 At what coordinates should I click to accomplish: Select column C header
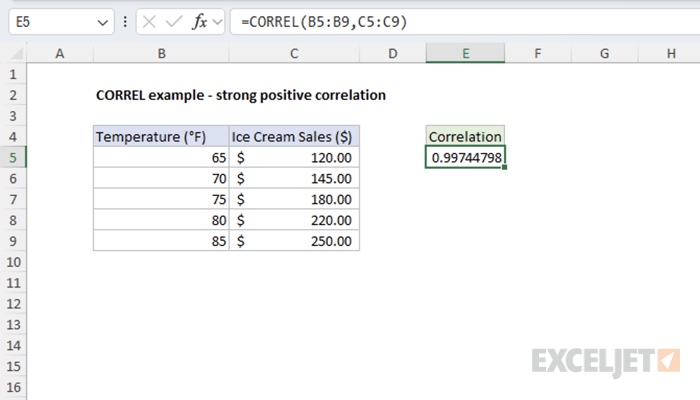(294, 54)
